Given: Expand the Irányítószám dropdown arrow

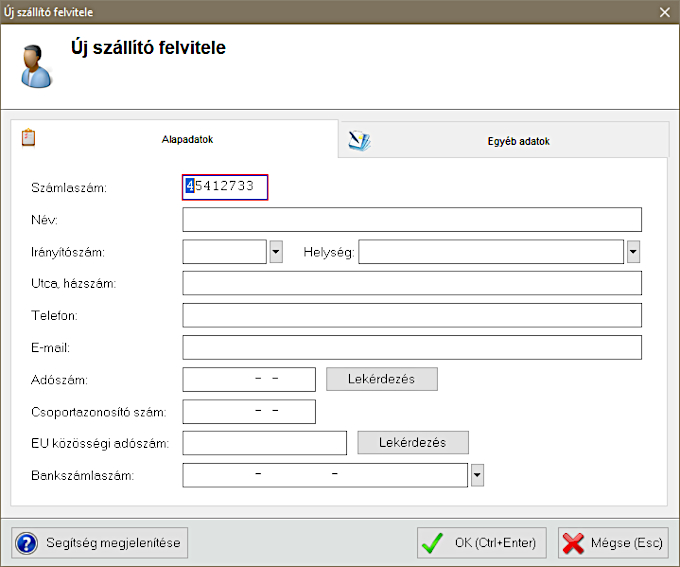Looking at the screenshot, I should (276, 252).
